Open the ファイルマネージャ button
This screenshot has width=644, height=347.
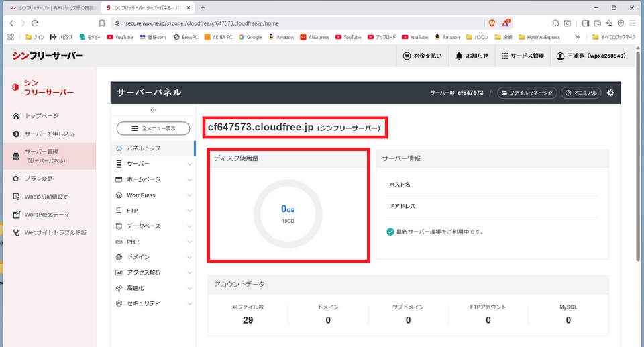[527, 93]
